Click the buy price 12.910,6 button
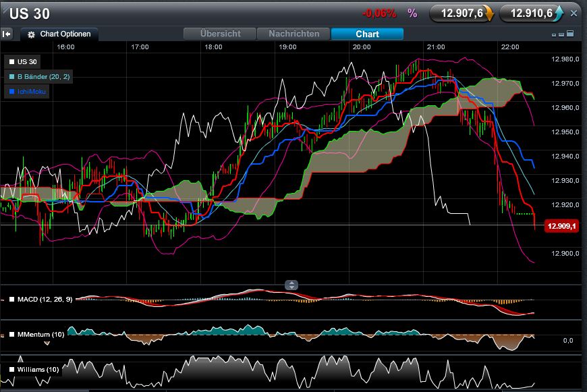 coord(532,13)
